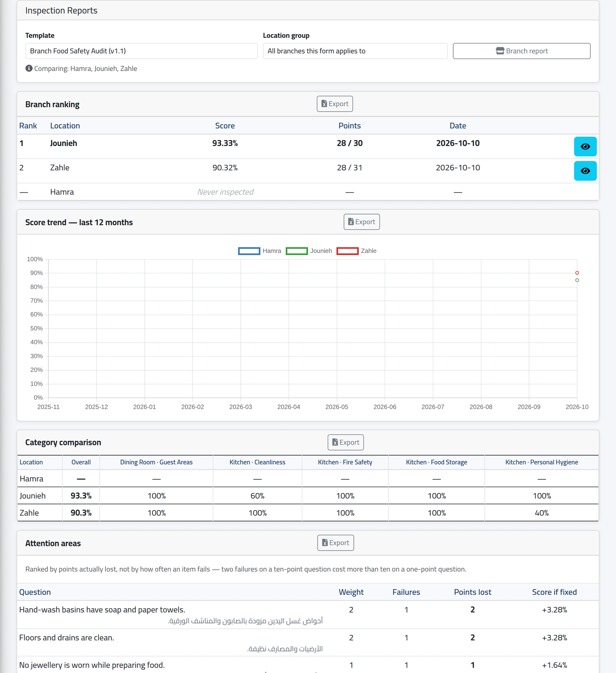Export the Score trend chart
The height and width of the screenshot is (673, 616).
click(362, 222)
